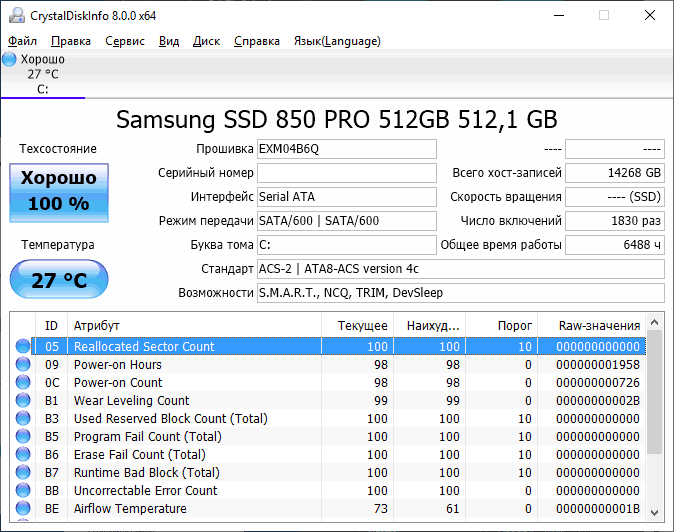The height and width of the screenshot is (532, 674).
Task: Click status icon of Airflow Temperature row
Action: 23,509
